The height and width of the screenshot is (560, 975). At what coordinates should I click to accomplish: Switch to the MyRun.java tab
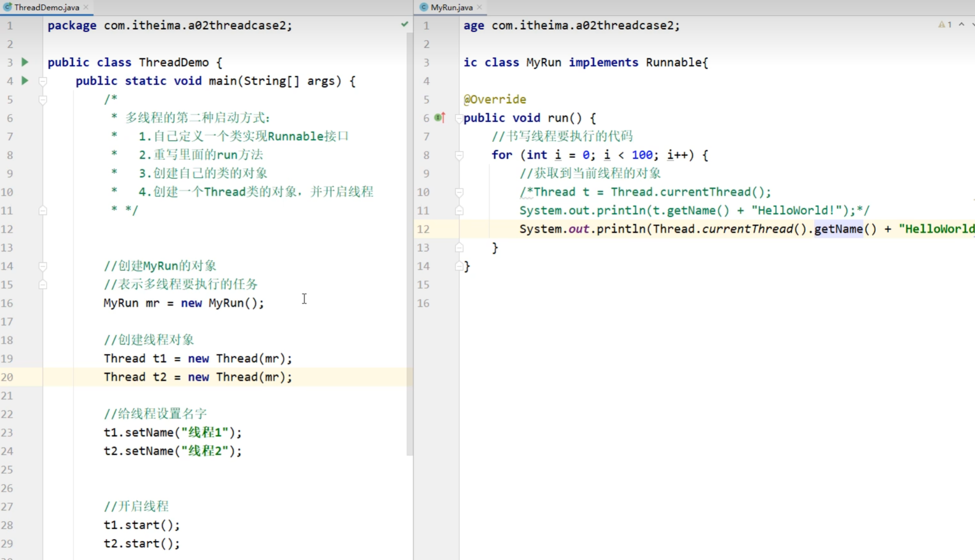[x=451, y=7]
